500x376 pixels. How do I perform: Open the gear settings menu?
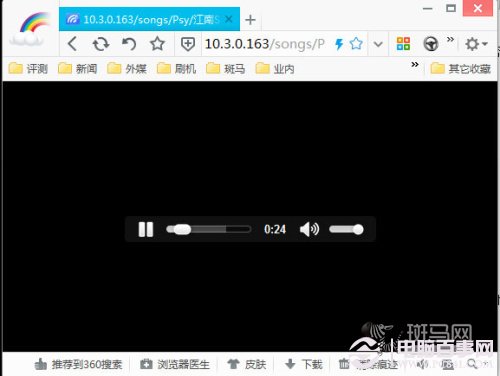click(476, 44)
